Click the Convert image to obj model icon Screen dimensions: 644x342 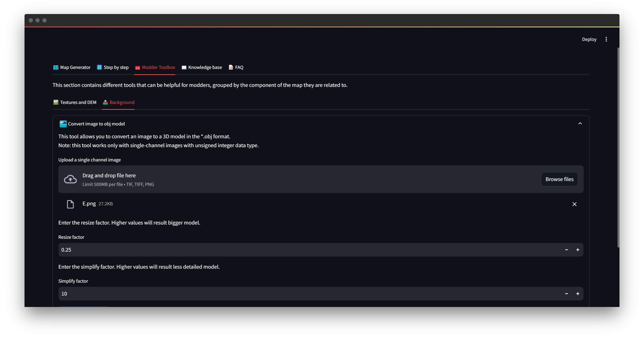point(63,124)
